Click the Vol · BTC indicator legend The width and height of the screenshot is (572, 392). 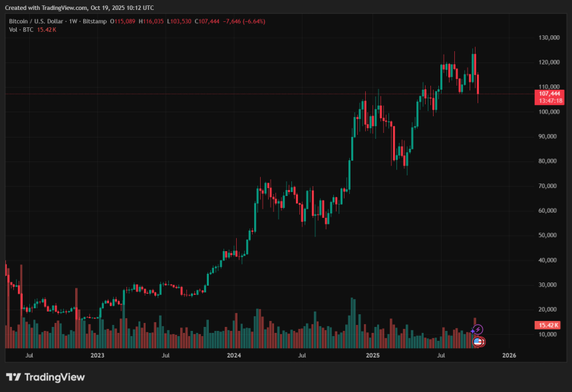click(21, 31)
